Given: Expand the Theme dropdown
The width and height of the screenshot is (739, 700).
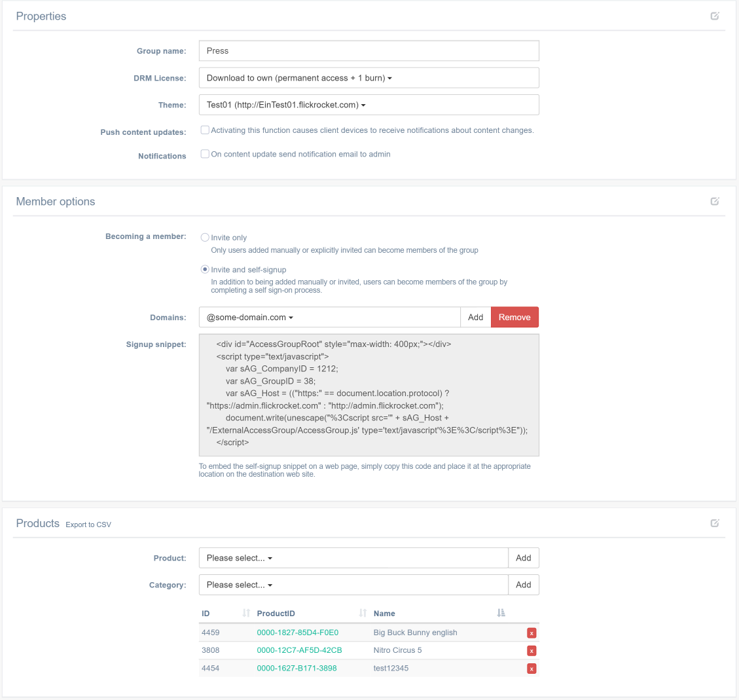Looking at the screenshot, I should tap(369, 105).
